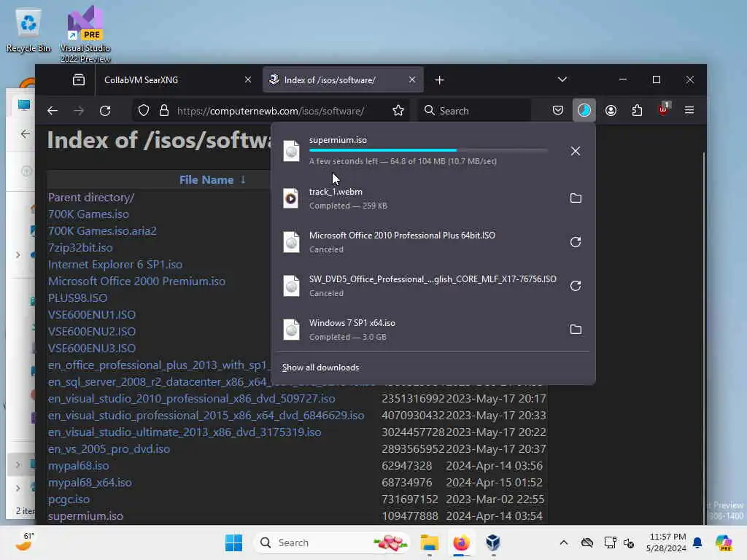Open a new tab with plus button
This screenshot has width=747, height=560.
(439, 80)
